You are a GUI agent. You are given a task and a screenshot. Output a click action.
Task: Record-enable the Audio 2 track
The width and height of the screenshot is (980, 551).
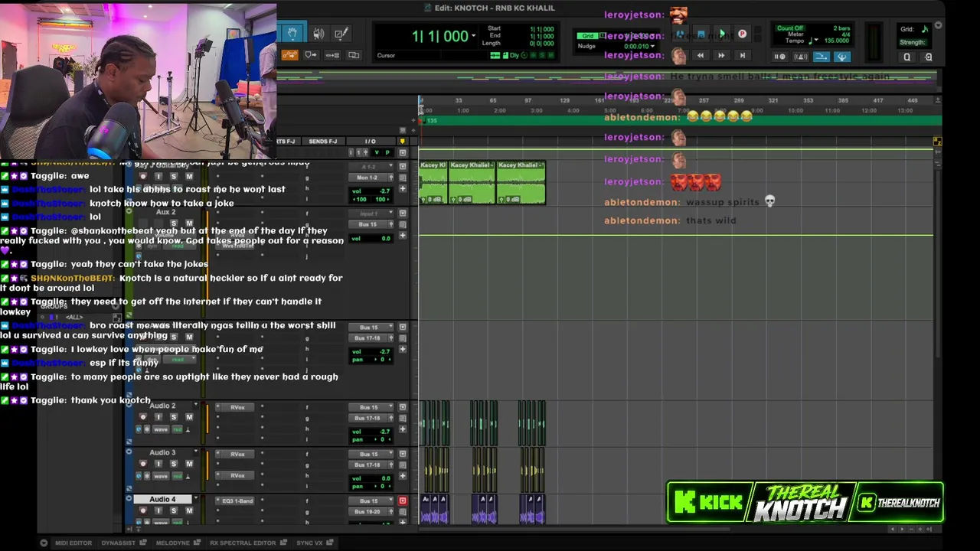[143, 417]
